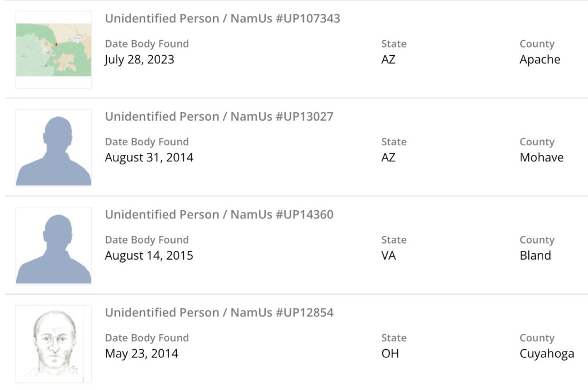Open Unidentified Person NamUs #UP107343 record

click(x=222, y=18)
